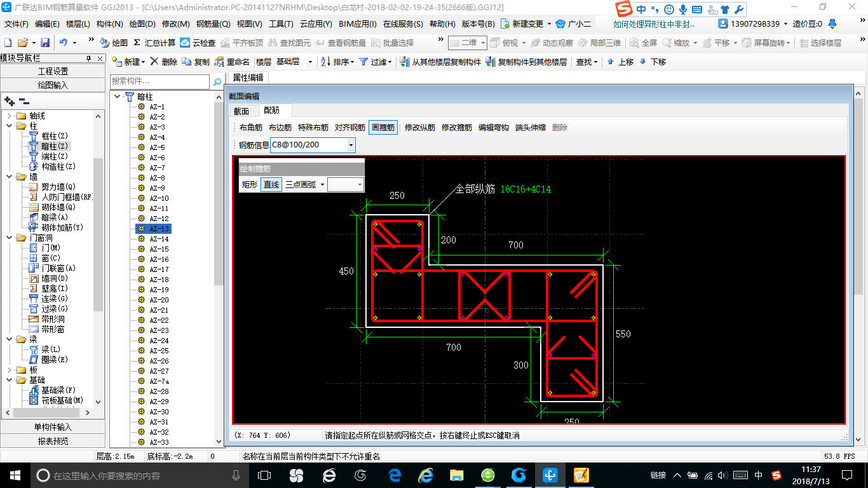
Task: Open 基础层 floor dropdown
Action: point(310,62)
